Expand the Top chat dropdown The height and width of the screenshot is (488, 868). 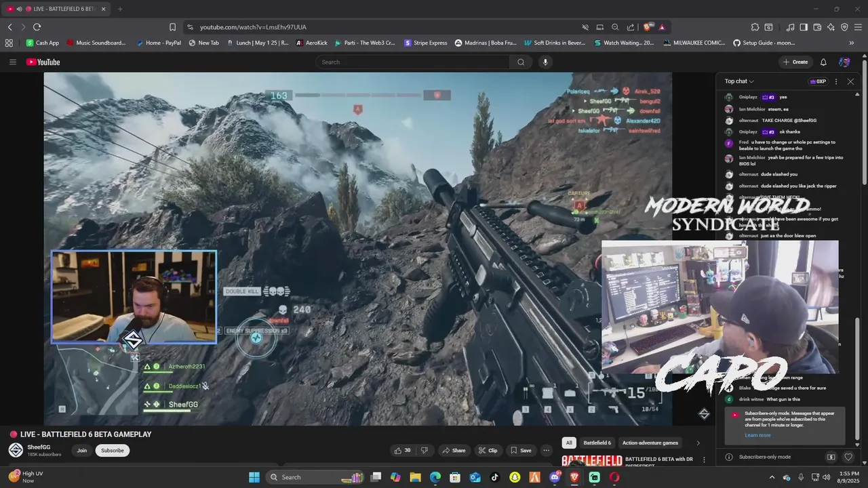[x=739, y=81]
